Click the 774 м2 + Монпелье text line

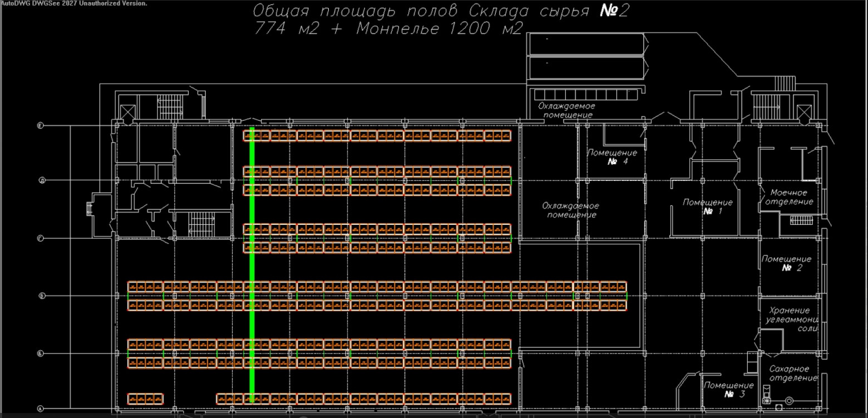point(388,29)
